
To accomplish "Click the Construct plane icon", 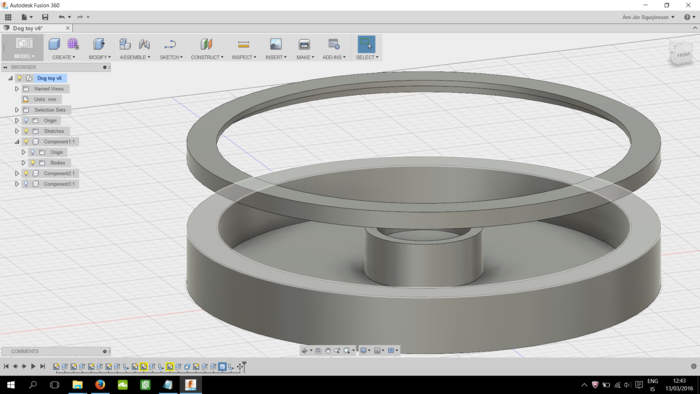I will click(x=206, y=44).
